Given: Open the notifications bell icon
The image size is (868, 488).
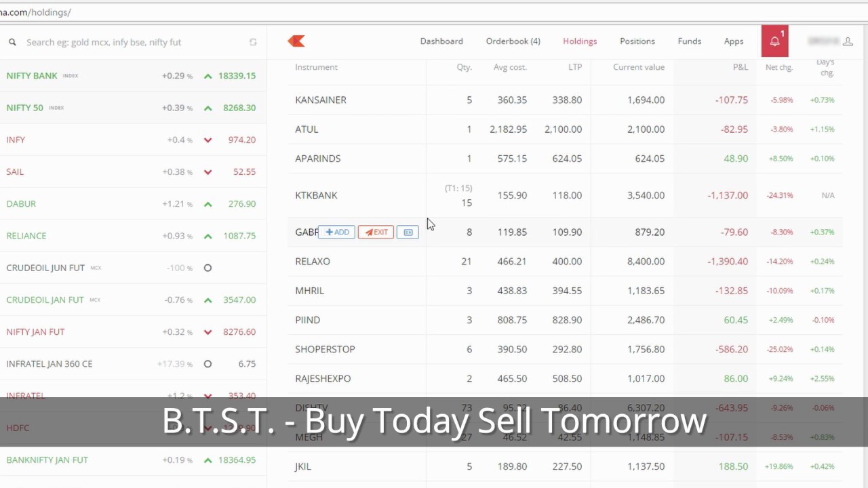Looking at the screenshot, I should point(774,41).
